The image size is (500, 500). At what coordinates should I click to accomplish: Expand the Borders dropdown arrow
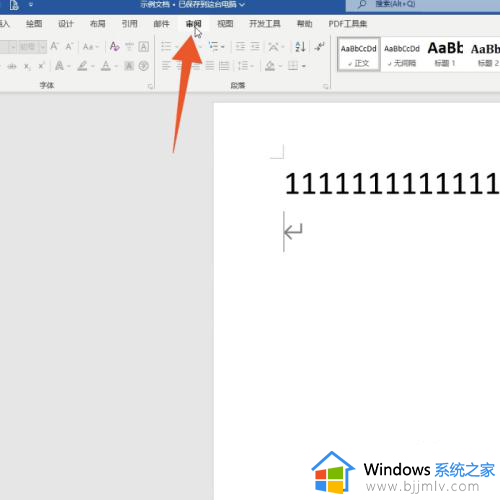point(304,66)
